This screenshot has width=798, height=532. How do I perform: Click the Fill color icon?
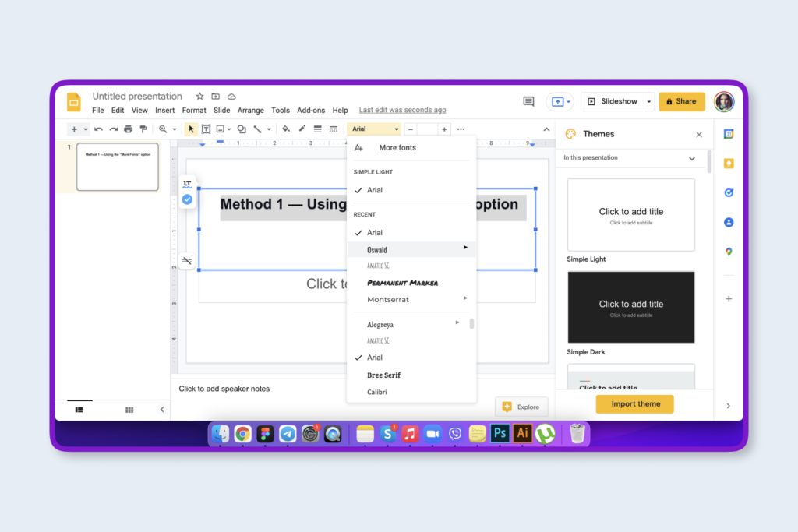tap(284, 129)
